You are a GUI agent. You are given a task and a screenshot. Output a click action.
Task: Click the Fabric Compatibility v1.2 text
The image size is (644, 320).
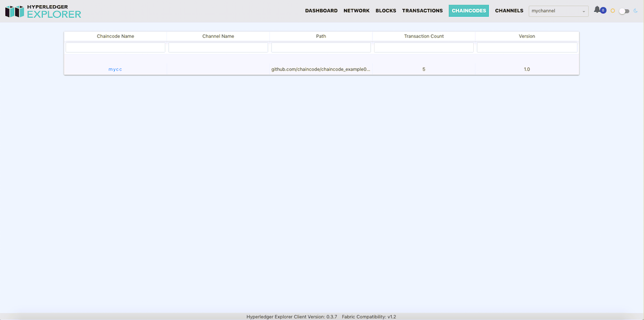[x=369, y=317]
